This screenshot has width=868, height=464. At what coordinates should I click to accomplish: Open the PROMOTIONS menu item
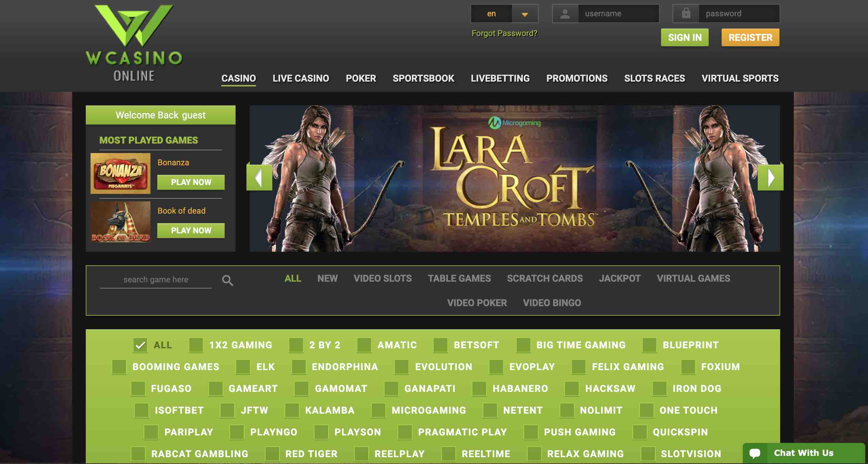[x=577, y=78]
